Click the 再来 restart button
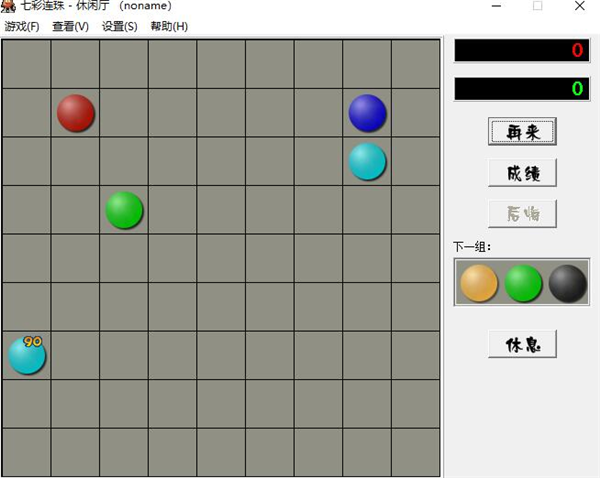 point(522,132)
